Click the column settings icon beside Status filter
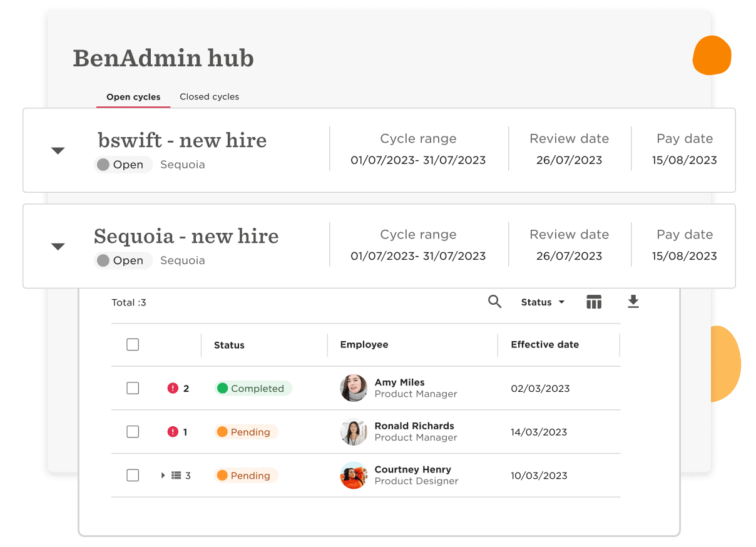The image size is (756, 547). click(593, 302)
